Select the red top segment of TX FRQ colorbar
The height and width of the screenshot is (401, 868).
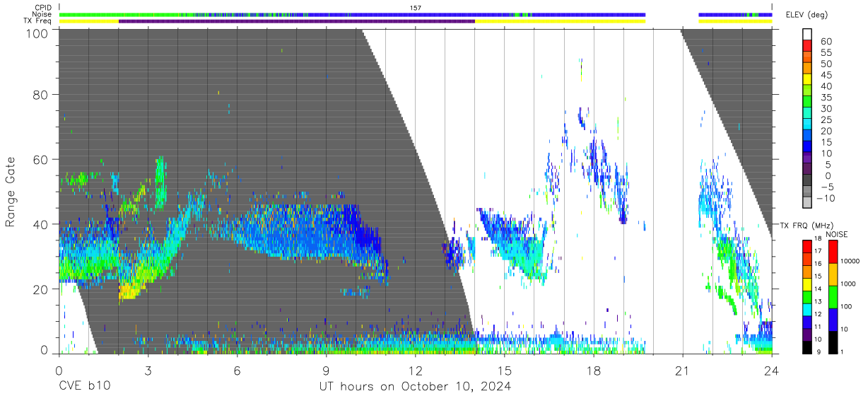tap(807, 247)
